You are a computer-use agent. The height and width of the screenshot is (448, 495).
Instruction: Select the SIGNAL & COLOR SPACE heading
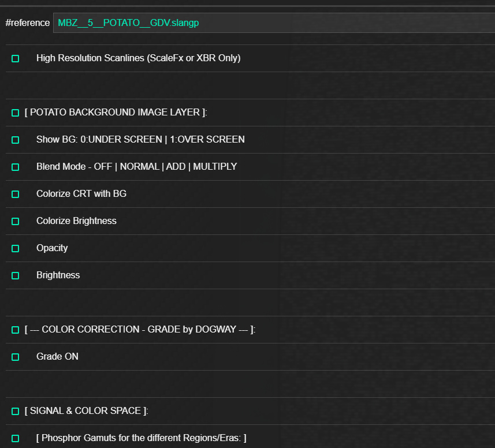(86, 411)
